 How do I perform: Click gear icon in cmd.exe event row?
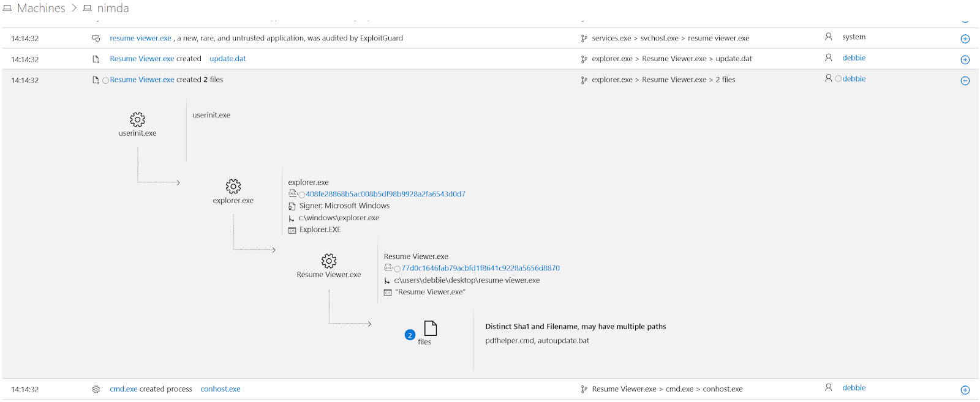pos(96,389)
